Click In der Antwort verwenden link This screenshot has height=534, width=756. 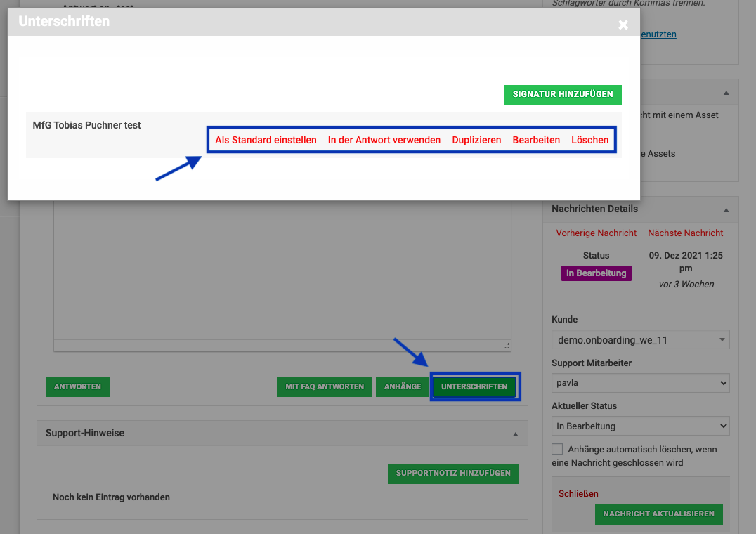(x=384, y=140)
